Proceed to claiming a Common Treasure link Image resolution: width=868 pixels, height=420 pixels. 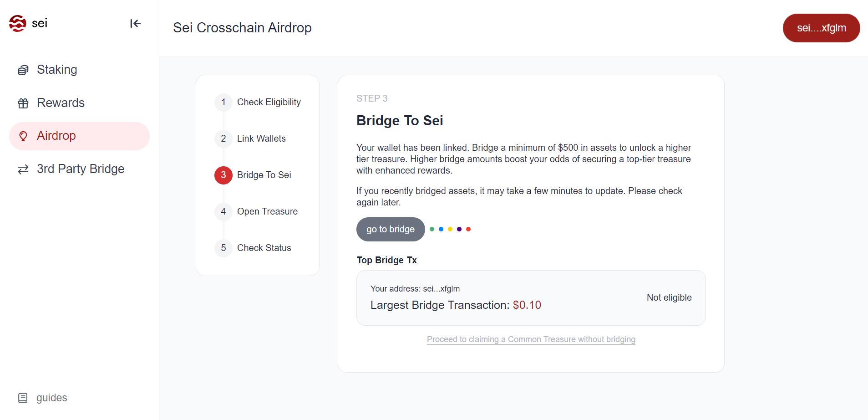(x=531, y=339)
